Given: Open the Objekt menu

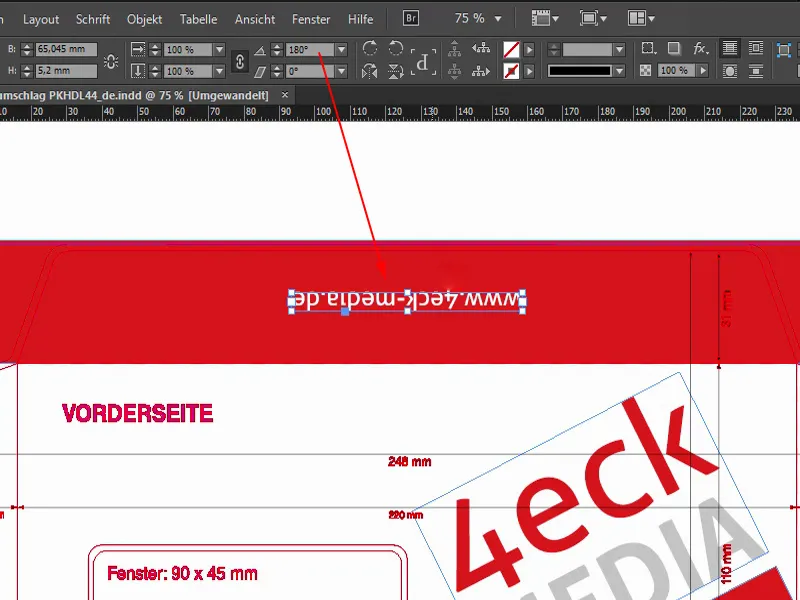Looking at the screenshot, I should tap(144, 19).
